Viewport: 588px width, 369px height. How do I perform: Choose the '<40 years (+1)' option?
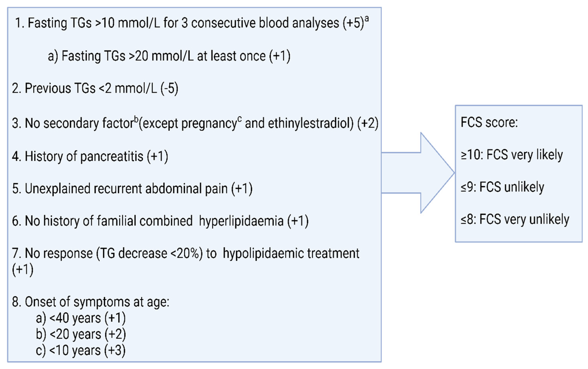tap(81, 318)
